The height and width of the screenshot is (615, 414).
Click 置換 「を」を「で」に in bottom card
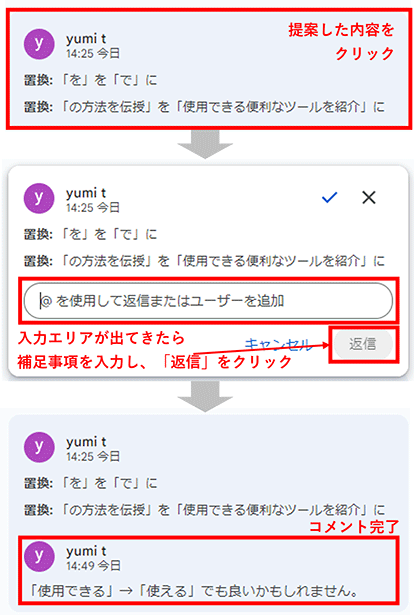coord(91,483)
